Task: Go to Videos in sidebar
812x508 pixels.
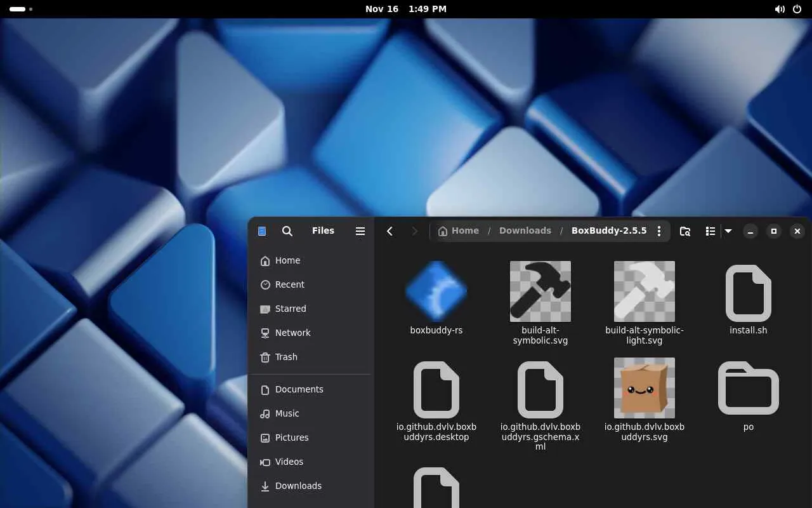Action: 310,462
